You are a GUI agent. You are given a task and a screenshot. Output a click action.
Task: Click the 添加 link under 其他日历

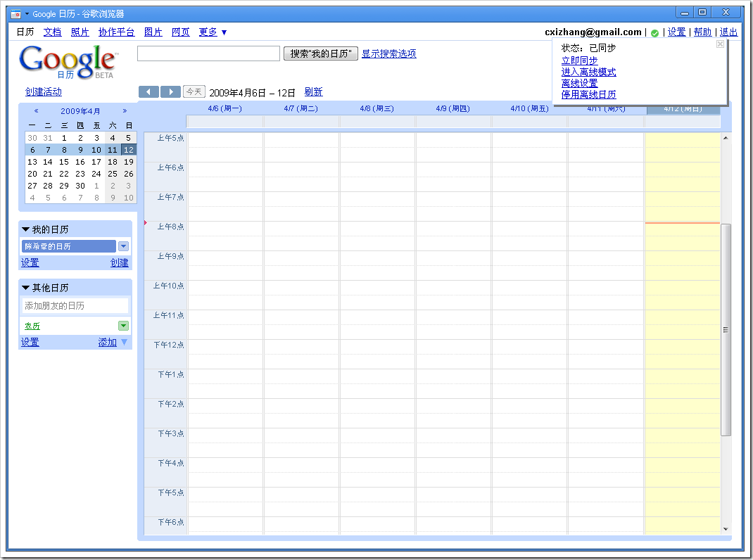coord(108,342)
